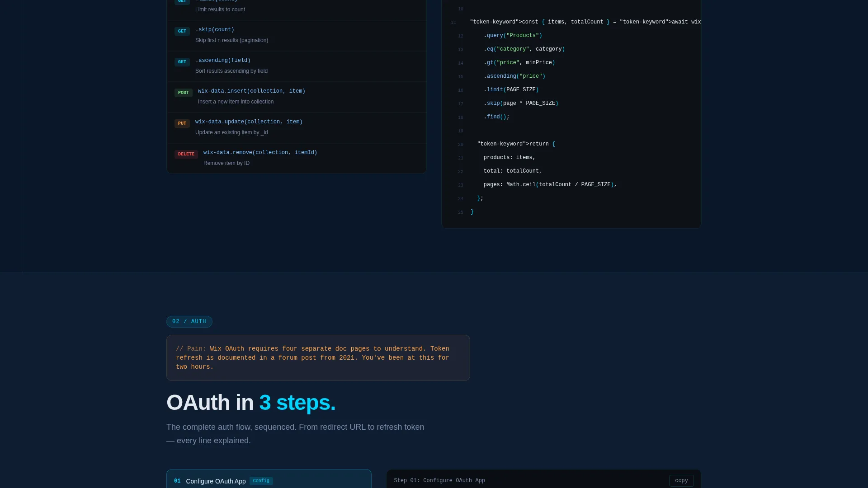
Task: Click the .gt("price", minPrice) code line
Action: coord(519,63)
